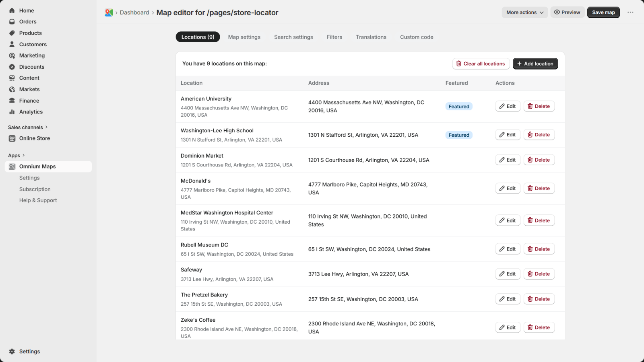
Task: Open the Home section from the sidebar
Action: pyautogui.click(x=27, y=10)
